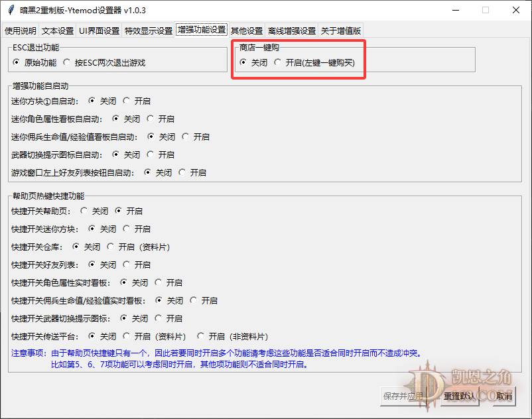532x419 pixels.
Task: Open the 关于增值版 tab
Action: point(341,31)
